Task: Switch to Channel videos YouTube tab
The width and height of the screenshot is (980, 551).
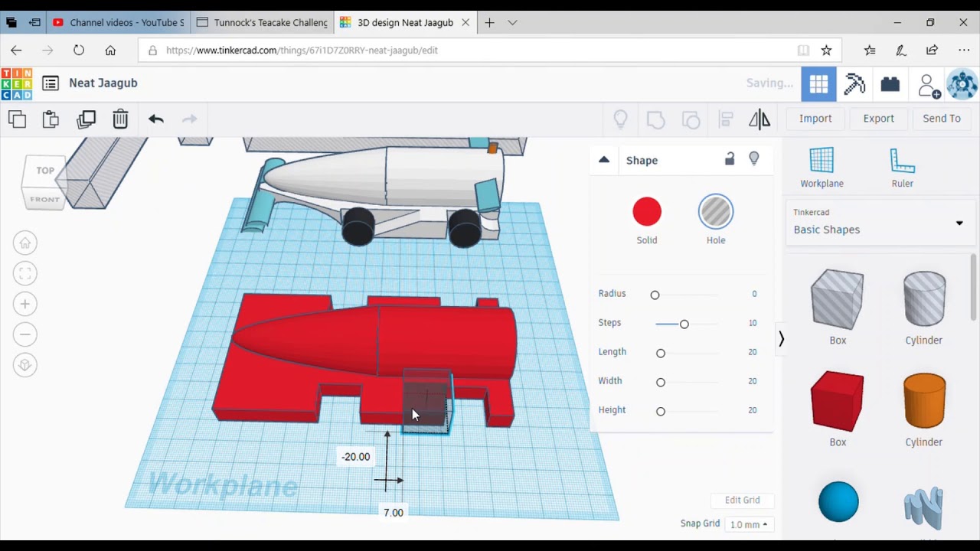Action: (118, 23)
